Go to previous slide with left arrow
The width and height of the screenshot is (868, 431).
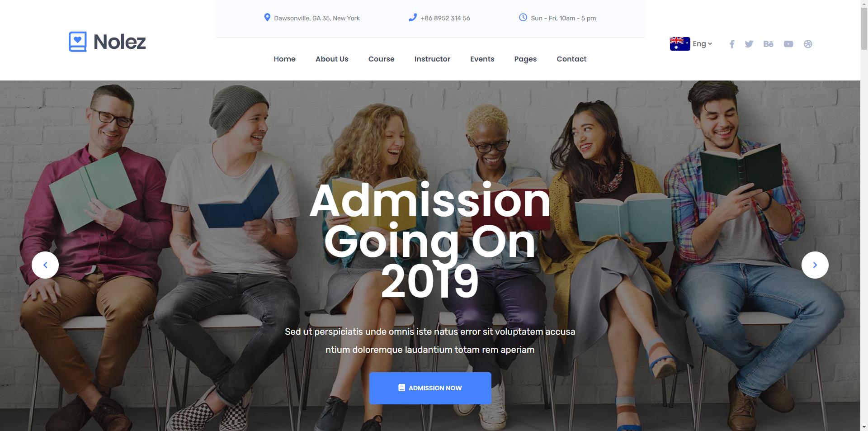click(x=45, y=265)
